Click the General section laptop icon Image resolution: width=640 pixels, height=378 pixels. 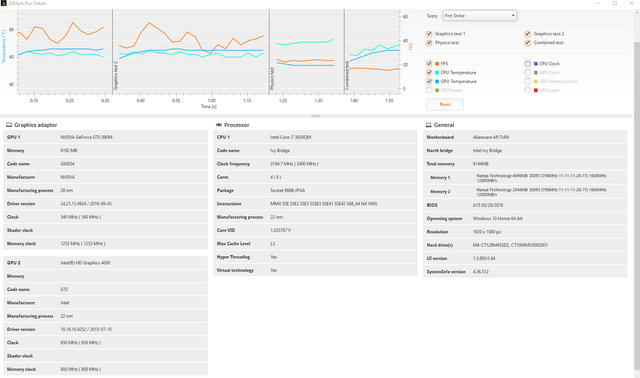pyautogui.click(x=429, y=125)
